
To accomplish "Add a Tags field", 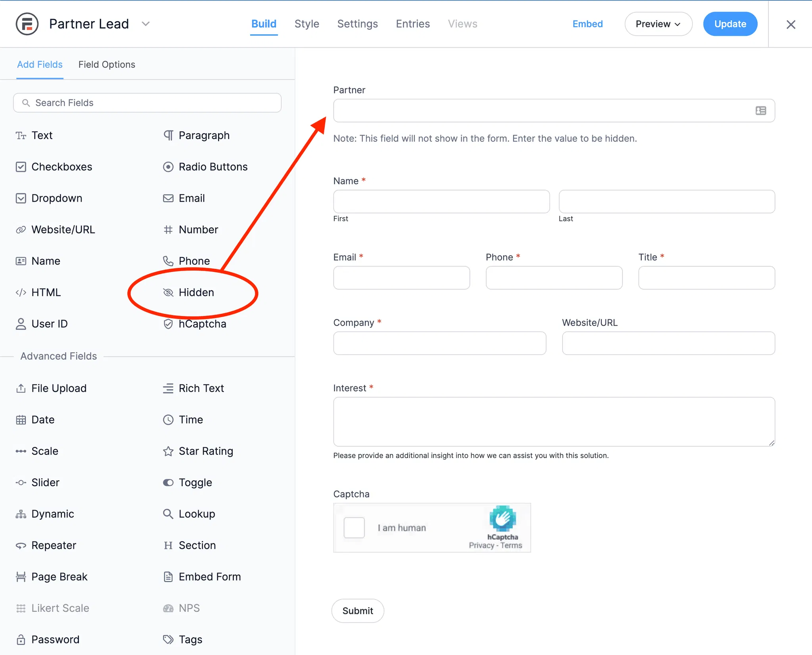I will click(x=183, y=640).
